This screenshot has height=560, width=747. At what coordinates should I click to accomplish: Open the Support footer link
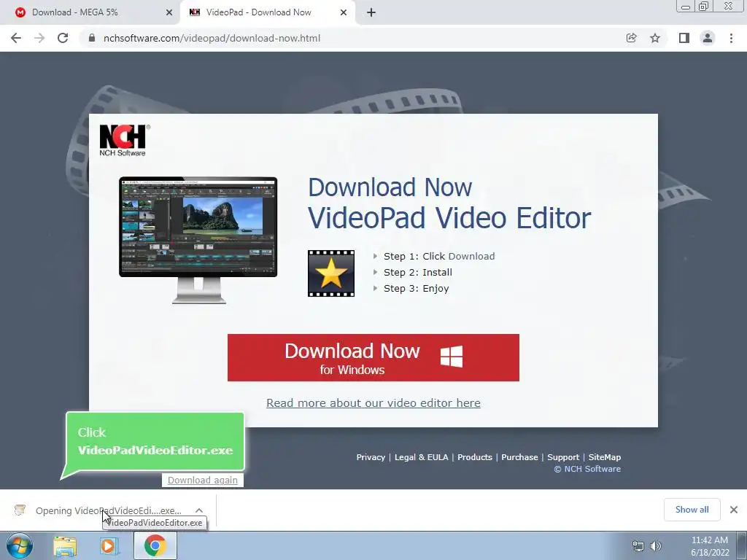click(x=563, y=457)
